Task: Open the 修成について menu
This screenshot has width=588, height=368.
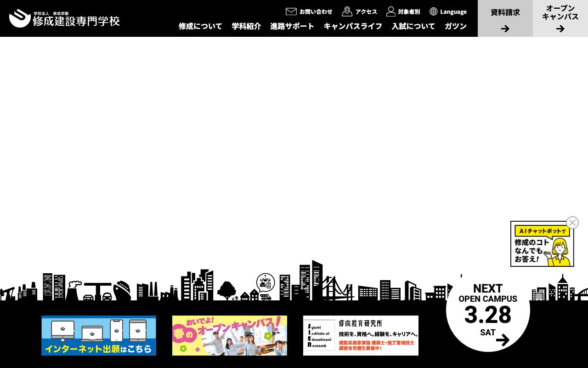Action: point(200,26)
